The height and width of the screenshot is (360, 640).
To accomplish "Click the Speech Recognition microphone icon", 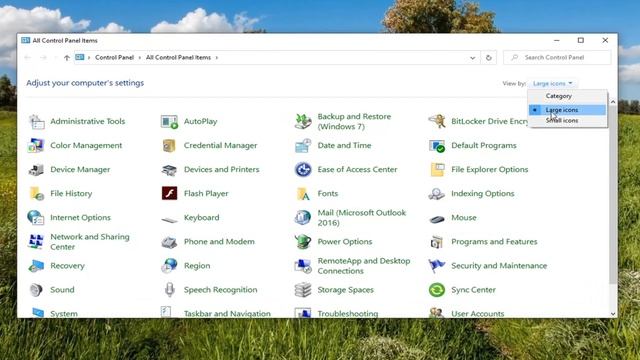I will point(169,290).
